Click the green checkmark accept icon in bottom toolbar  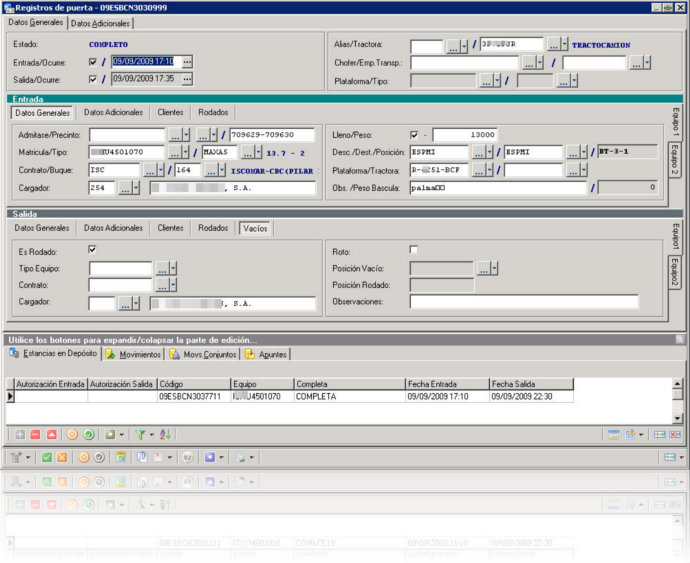[x=47, y=457]
